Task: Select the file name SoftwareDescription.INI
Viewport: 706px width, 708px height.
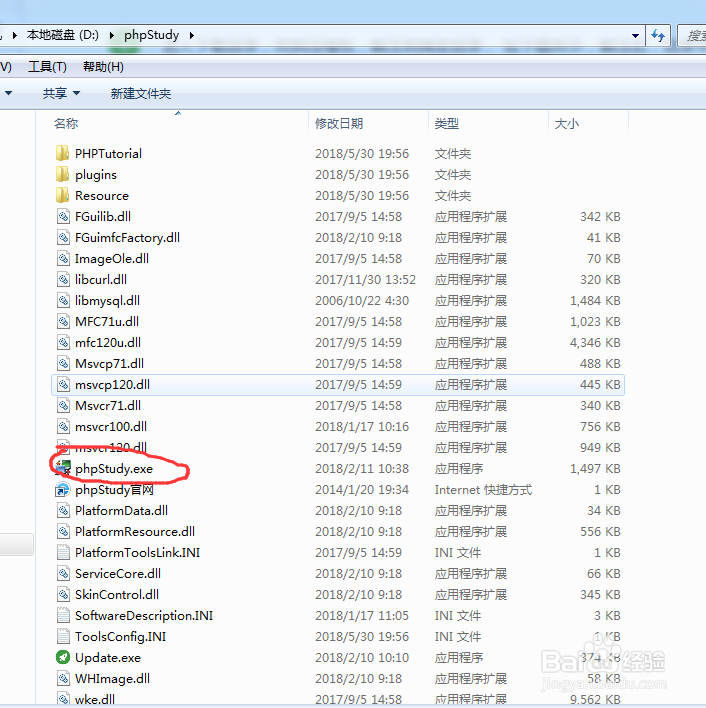Action: 144,615
